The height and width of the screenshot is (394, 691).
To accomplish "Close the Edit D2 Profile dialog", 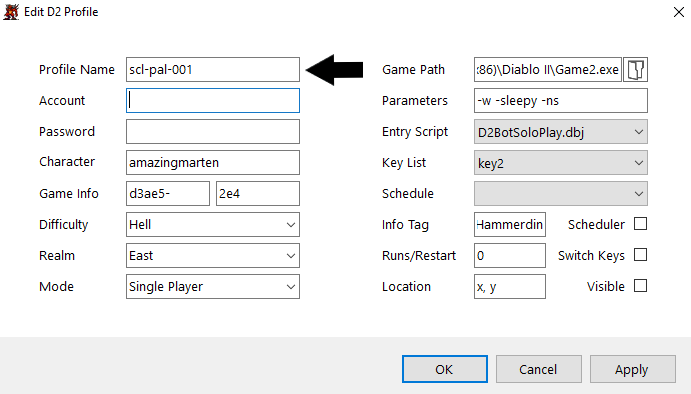I will pos(679,12).
